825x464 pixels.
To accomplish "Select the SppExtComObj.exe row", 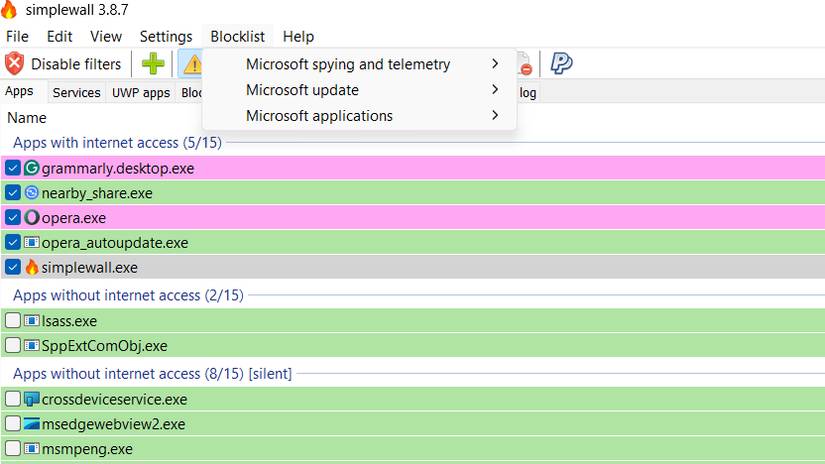I will pos(412,346).
